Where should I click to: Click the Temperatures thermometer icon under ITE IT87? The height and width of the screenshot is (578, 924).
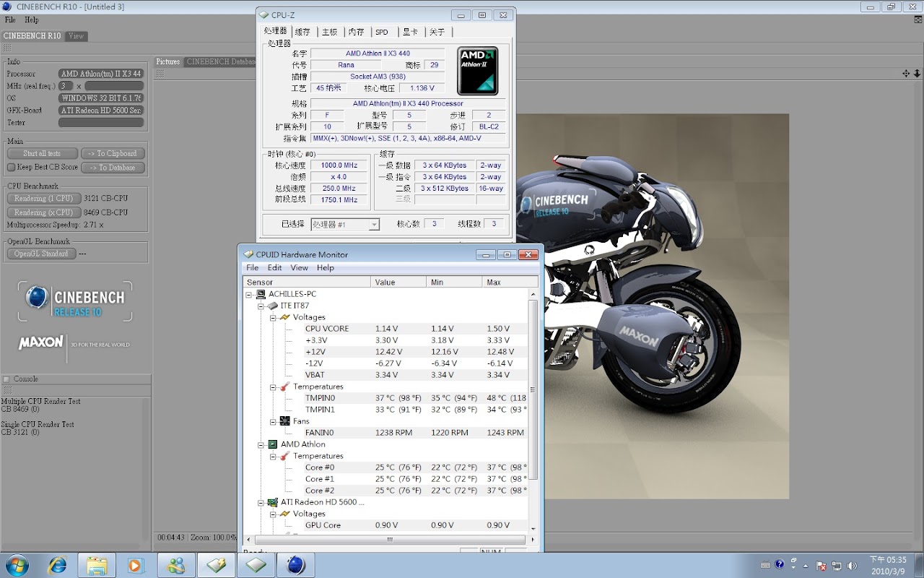pyautogui.click(x=284, y=387)
